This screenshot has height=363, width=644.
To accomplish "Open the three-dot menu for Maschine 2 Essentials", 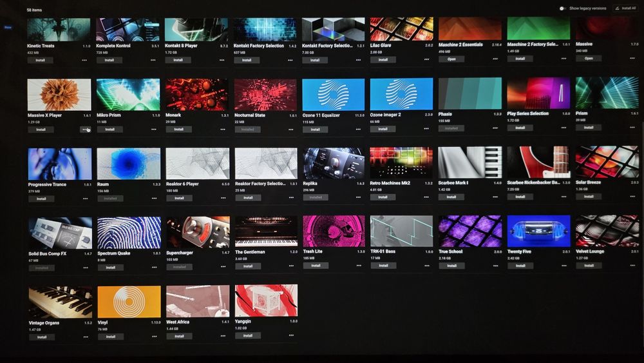I will (495, 59).
